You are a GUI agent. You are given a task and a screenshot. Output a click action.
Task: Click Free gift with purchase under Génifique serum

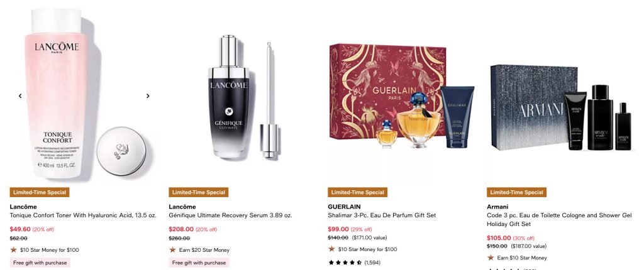(x=199, y=262)
